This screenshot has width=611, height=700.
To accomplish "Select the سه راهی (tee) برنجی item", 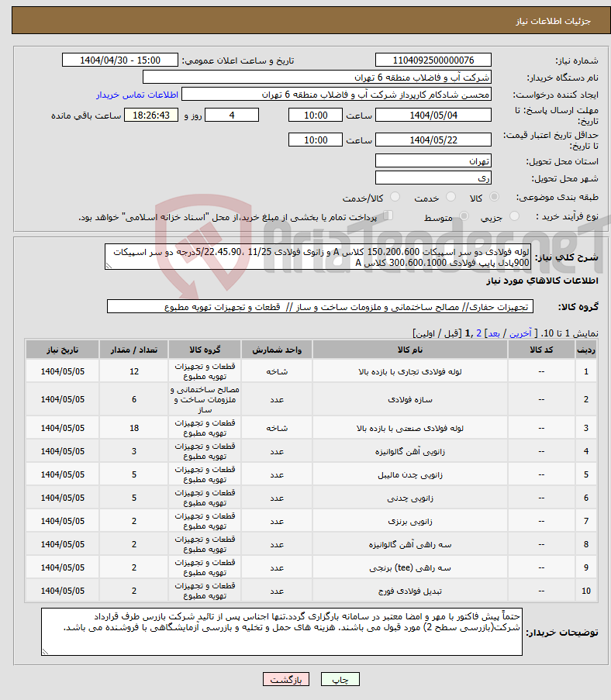I will 311,567.
